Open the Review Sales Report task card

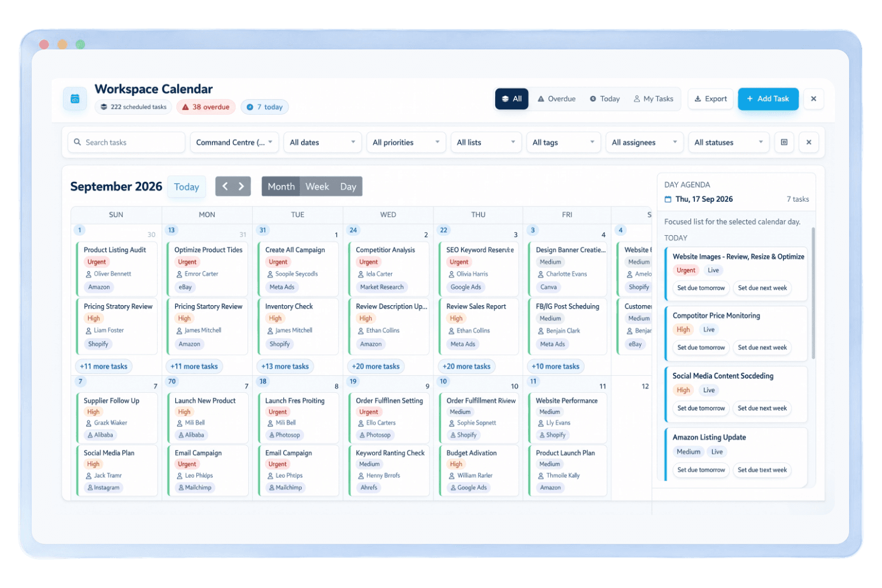point(479,326)
